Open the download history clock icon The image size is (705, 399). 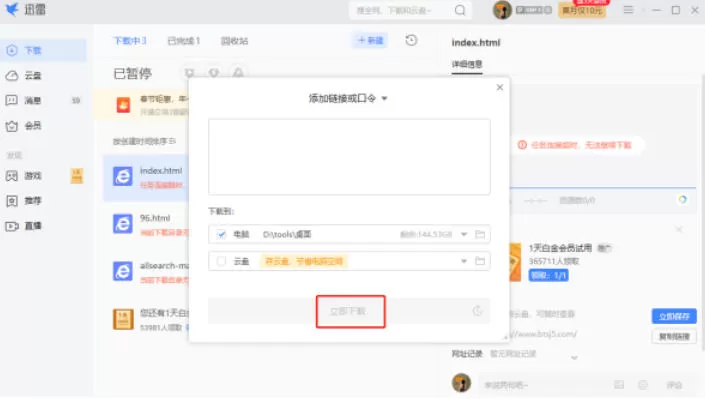pos(411,40)
